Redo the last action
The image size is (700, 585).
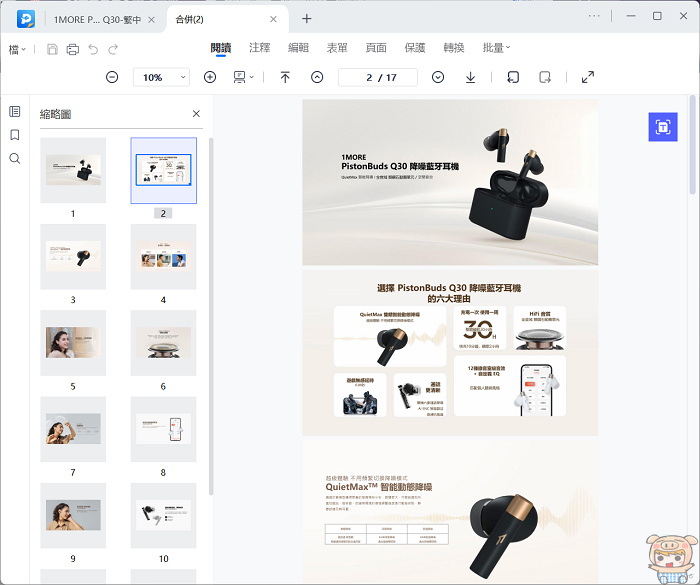pyautogui.click(x=113, y=49)
